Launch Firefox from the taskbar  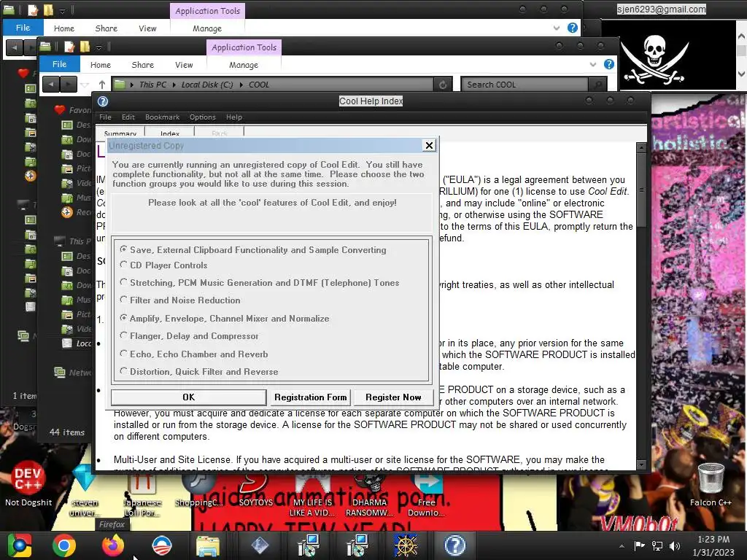pyautogui.click(x=113, y=545)
